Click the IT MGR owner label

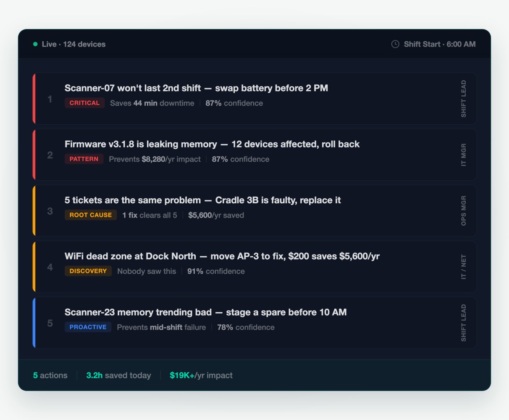pos(464,155)
